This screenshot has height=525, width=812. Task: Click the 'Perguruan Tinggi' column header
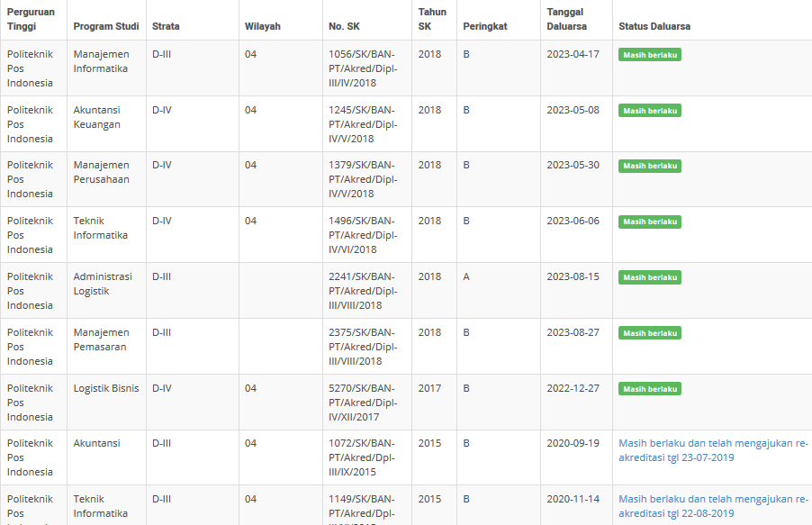[31, 19]
